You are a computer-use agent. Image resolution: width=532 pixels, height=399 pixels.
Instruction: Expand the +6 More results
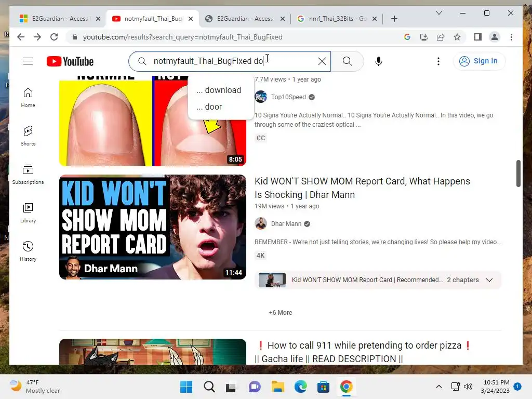click(280, 312)
